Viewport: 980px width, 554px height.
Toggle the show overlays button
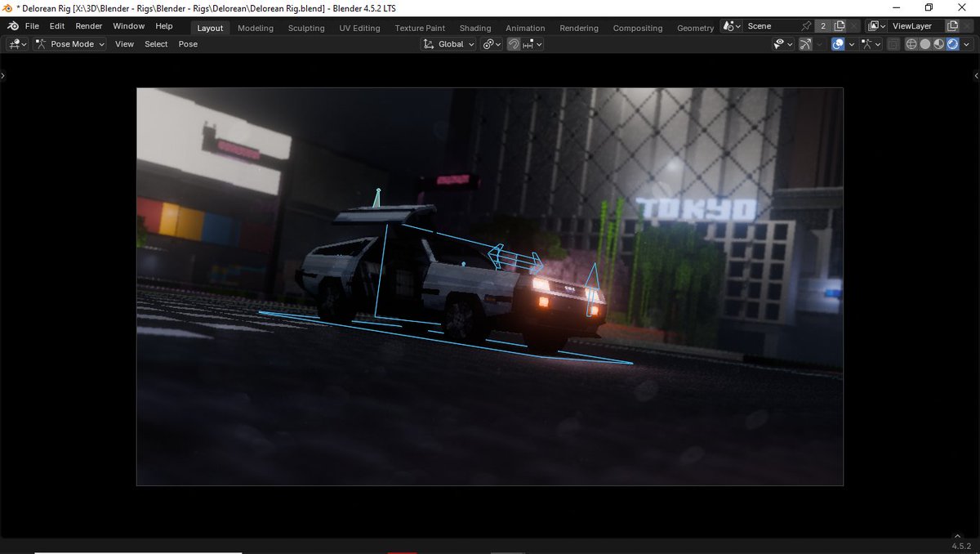[x=838, y=44]
